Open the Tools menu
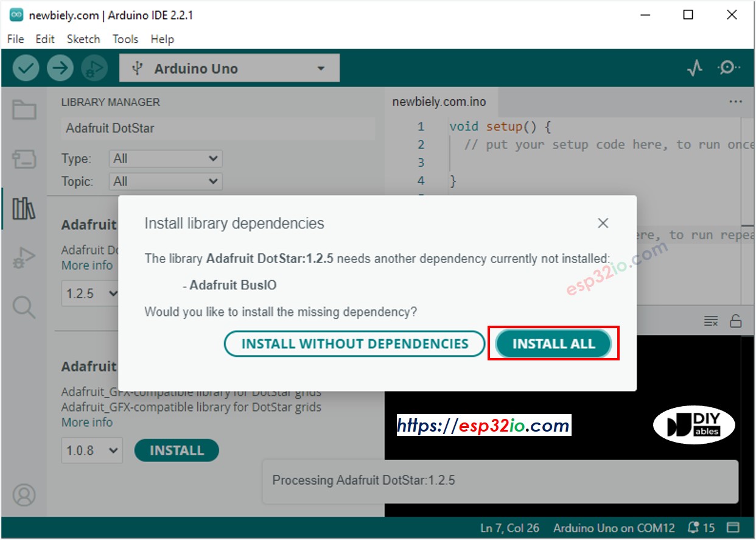756x540 pixels. (x=125, y=39)
